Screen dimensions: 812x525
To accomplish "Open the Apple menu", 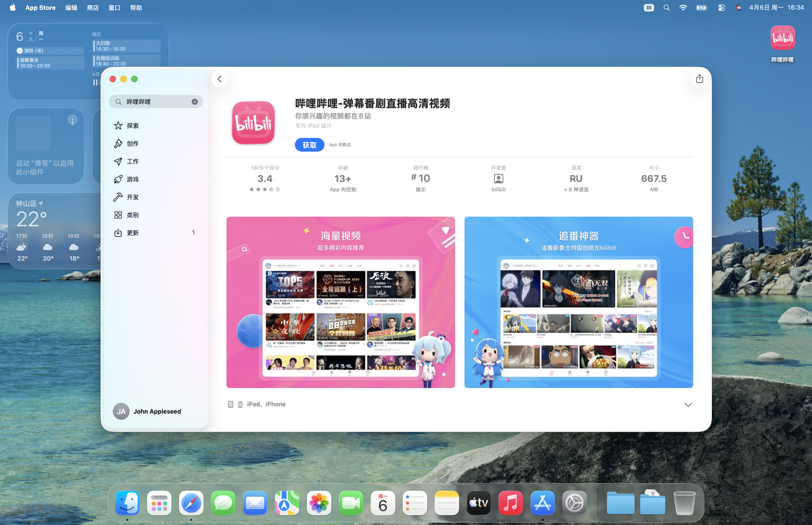I will pyautogui.click(x=12, y=7).
